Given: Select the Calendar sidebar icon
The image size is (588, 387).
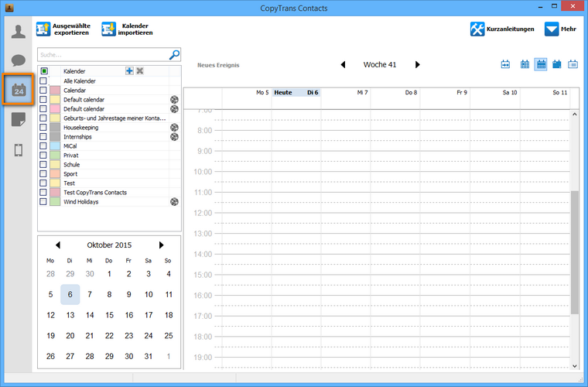Looking at the screenshot, I should [x=19, y=90].
